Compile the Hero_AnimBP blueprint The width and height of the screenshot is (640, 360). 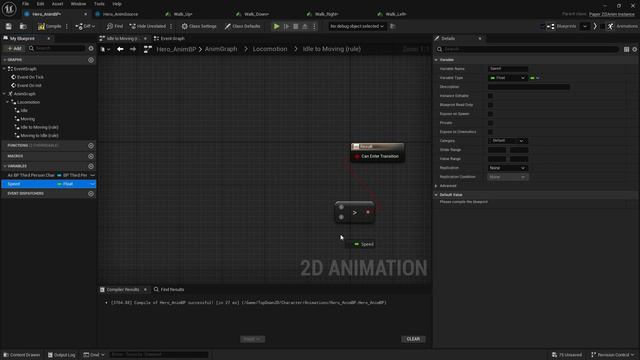click(49, 26)
